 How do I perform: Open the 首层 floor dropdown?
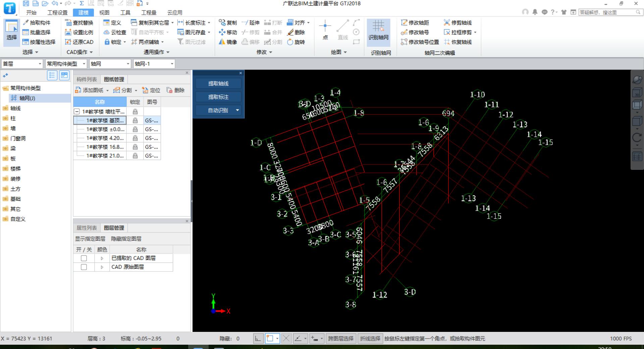point(22,64)
